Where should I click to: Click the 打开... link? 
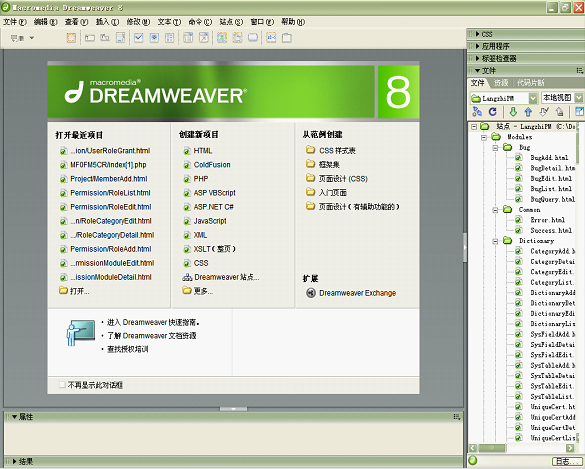tap(79, 291)
